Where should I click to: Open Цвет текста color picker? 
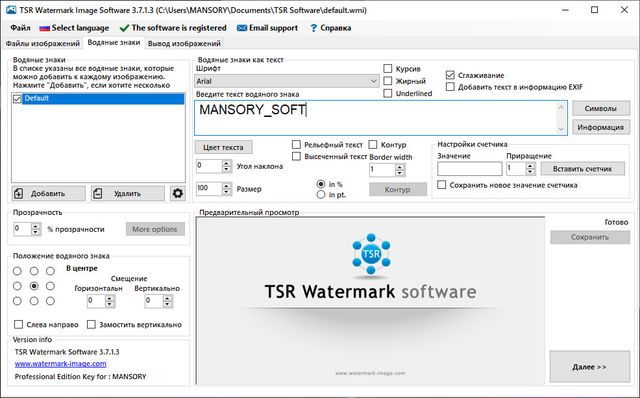point(223,147)
